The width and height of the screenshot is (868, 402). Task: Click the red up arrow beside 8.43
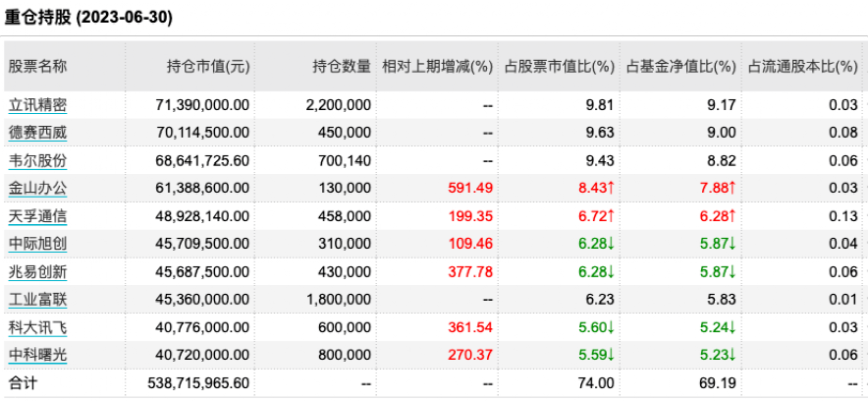(x=610, y=188)
